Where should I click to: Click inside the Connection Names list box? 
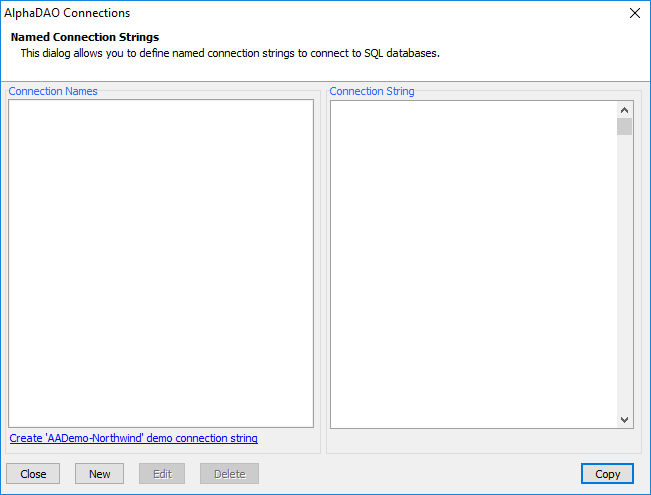coord(161,263)
